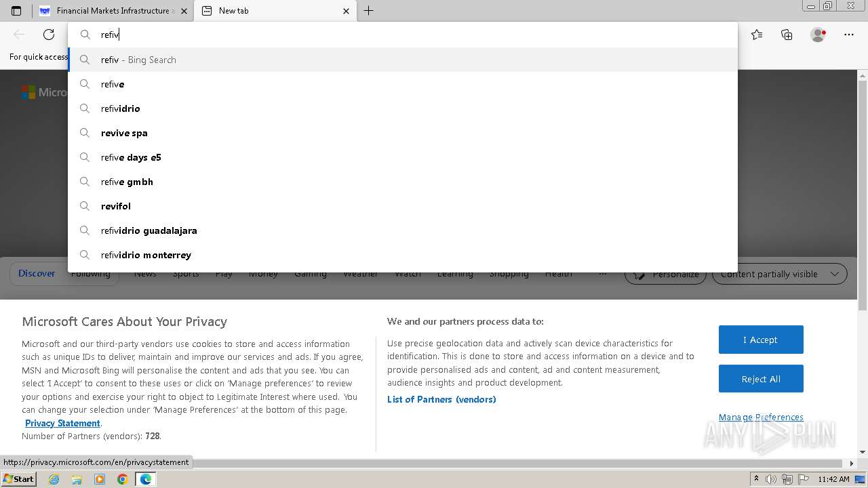Switch to Financial Markets Infrastructure tab
This screenshot has height=488, width=868.
[x=113, y=11]
